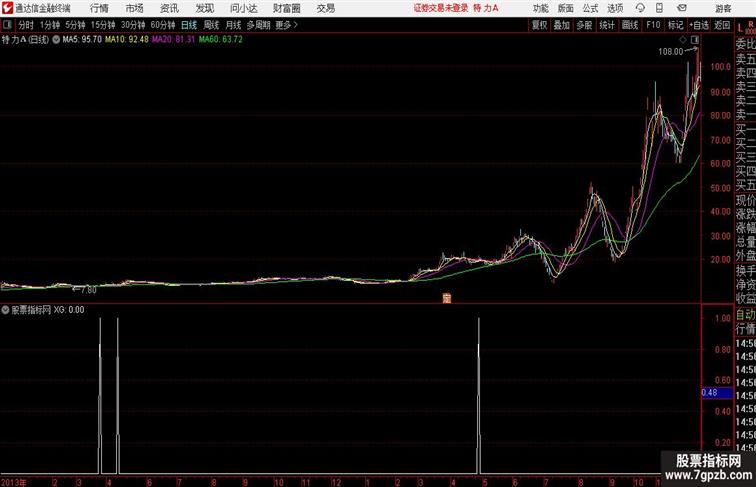Open the 版面 menu

click(565, 8)
